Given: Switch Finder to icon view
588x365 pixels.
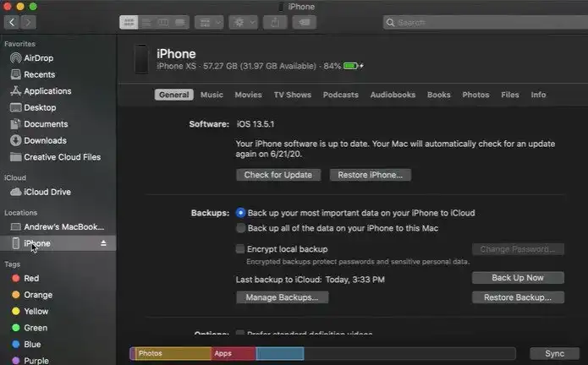Looking at the screenshot, I should [x=129, y=23].
